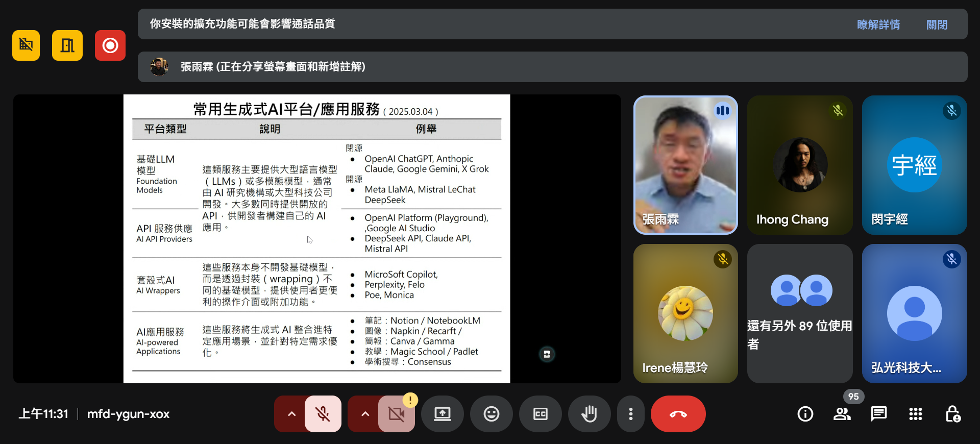Click the yellow door extension icon
Image resolution: width=980 pixels, height=444 pixels.
[67, 45]
